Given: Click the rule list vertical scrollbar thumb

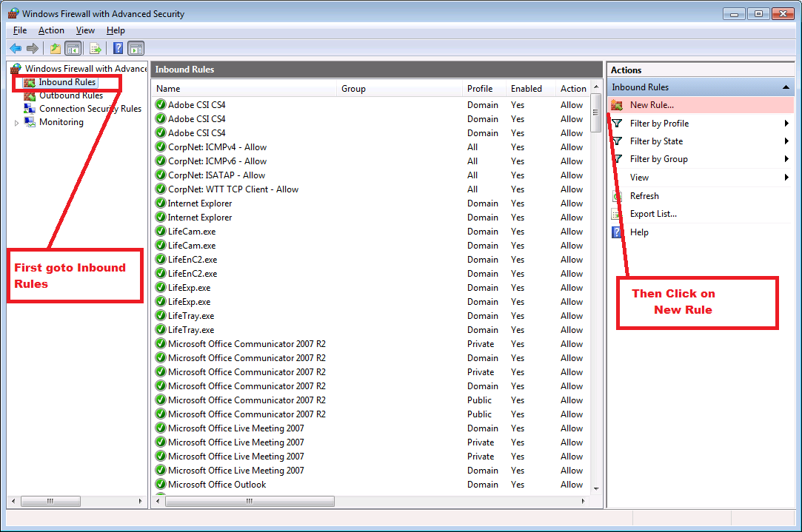Looking at the screenshot, I should (x=596, y=113).
